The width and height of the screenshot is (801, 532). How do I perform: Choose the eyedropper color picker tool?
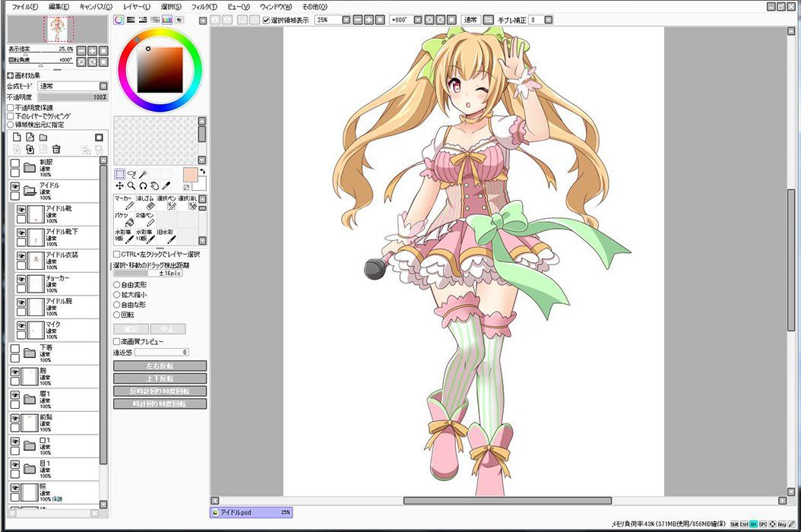[x=165, y=185]
